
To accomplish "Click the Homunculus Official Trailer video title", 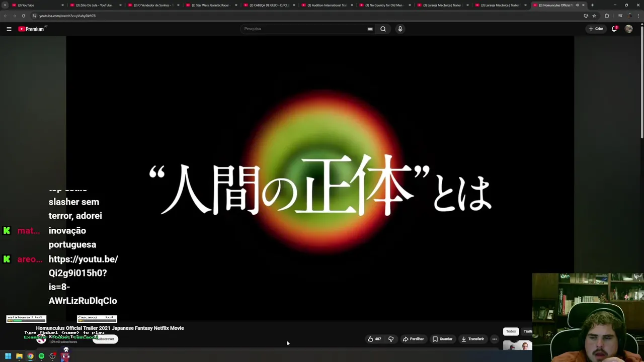I will point(110,328).
